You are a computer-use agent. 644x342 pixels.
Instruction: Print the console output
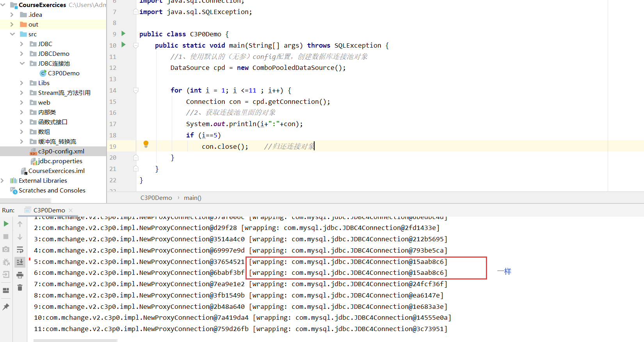(x=20, y=275)
